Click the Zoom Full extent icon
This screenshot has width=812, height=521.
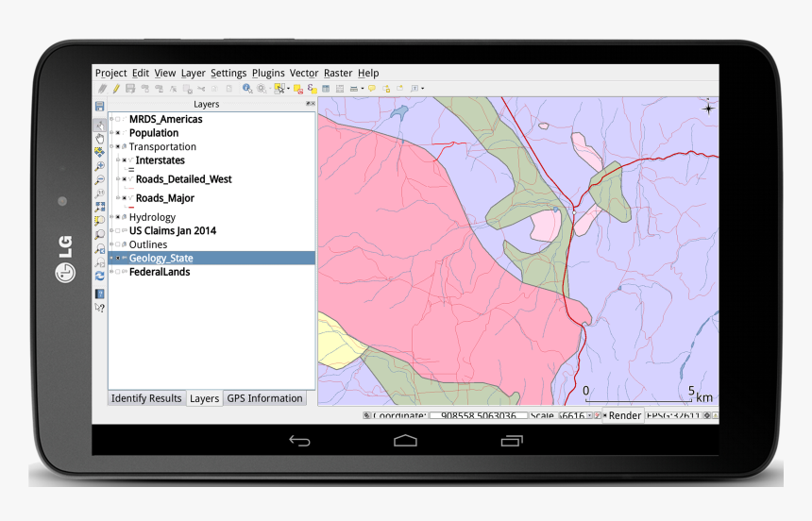[99, 207]
